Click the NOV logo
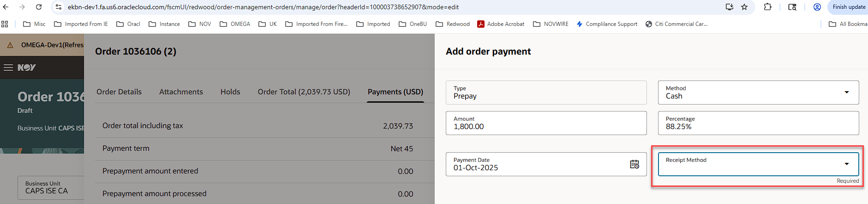 pyautogui.click(x=27, y=68)
